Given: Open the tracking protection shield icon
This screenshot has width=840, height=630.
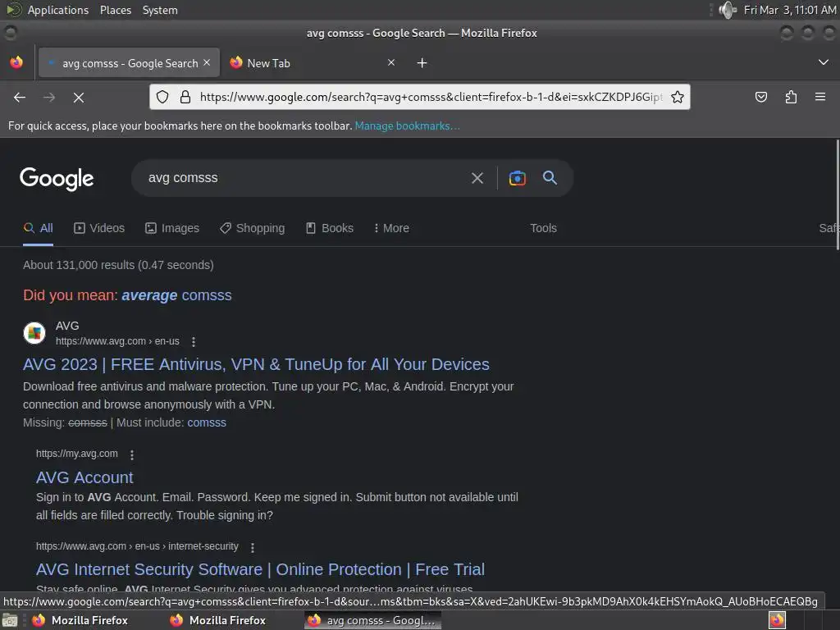Looking at the screenshot, I should (x=162, y=97).
